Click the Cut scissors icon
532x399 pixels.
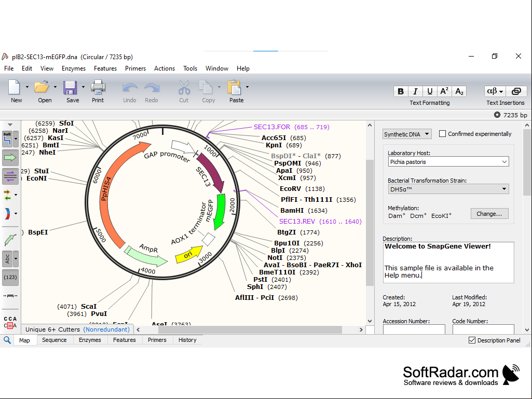click(x=184, y=87)
